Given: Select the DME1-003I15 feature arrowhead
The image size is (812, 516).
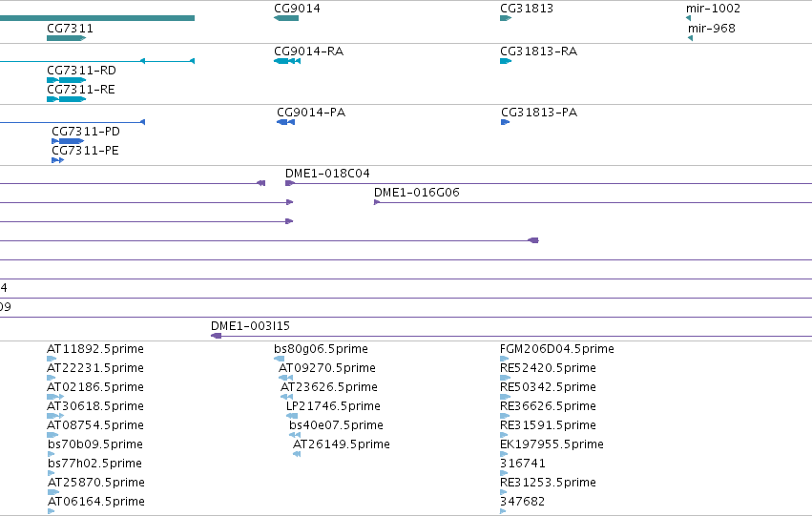Looking at the screenshot, I should pyautogui.click(x=216, y=336).
